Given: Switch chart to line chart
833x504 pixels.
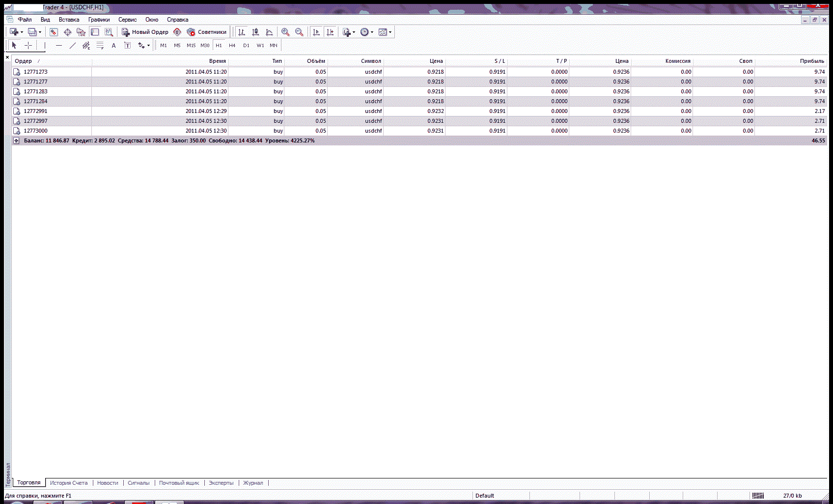Looking at the screenshot, I should point(269,32).
